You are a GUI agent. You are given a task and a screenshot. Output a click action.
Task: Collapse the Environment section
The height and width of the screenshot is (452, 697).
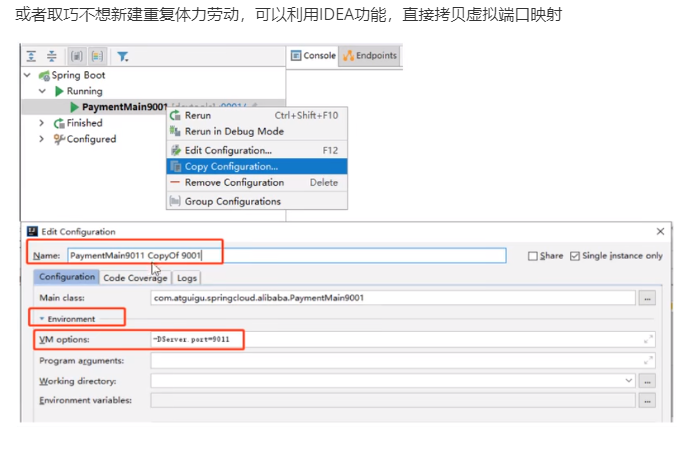coord(43,319)
